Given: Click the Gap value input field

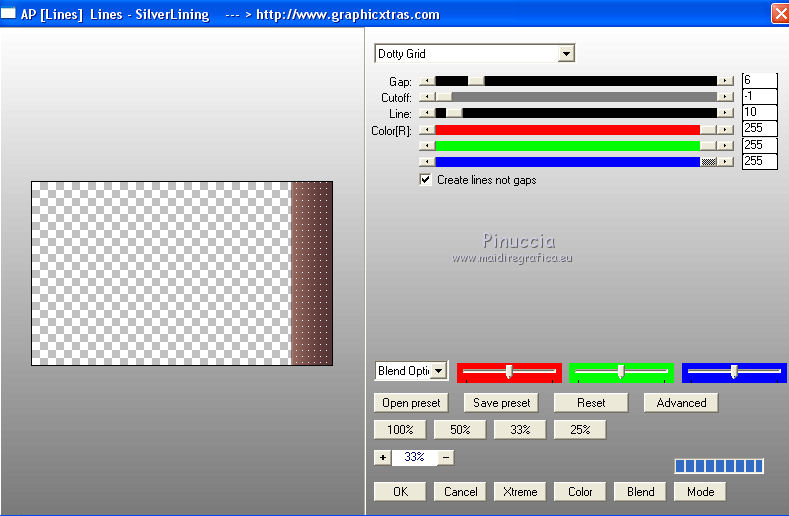Looking at the screenshot, I should coord(759,81).
